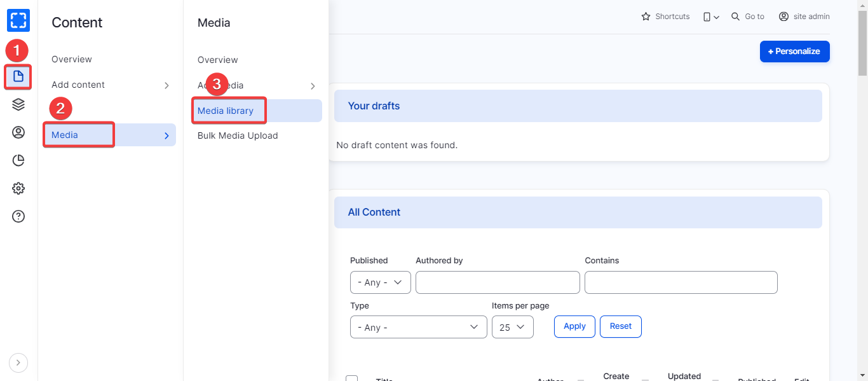Open the Items per page dropdown
The width and height of the screenshot is (868, 381).
pyautogui.click(x=512, y=327)
